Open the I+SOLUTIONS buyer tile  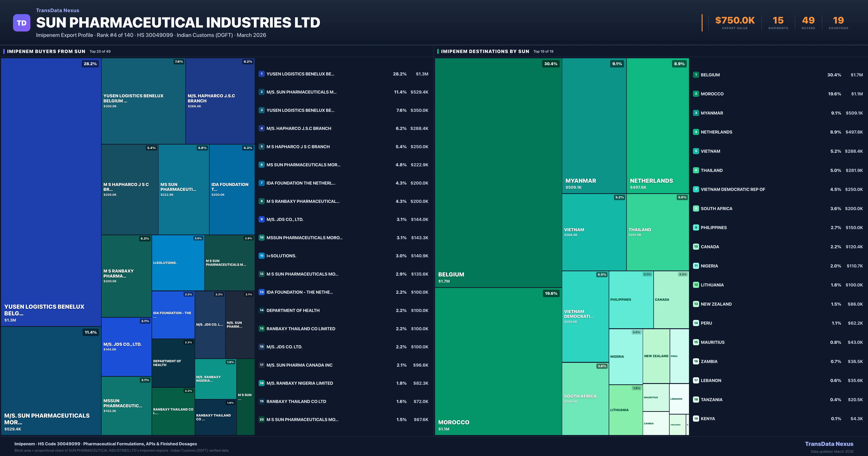(178, 263)
